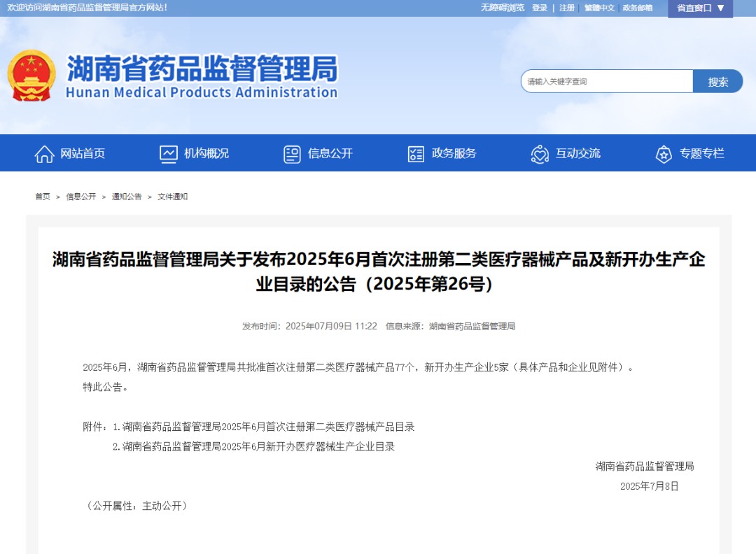Focus the keyword search input field
The width and height of the screenshot is (756, 554).
(607, 81)
